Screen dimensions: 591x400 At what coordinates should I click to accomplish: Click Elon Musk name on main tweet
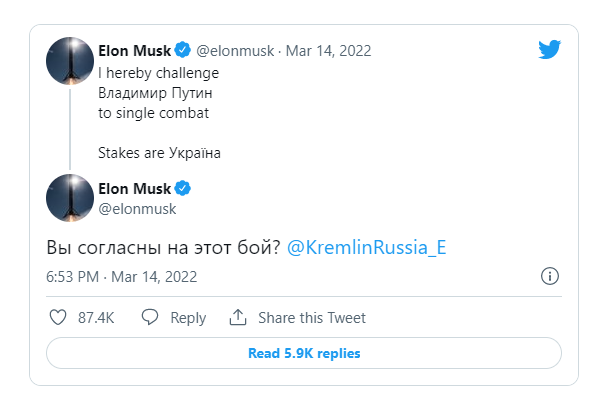pyautogui.click(x=135, y=189)
